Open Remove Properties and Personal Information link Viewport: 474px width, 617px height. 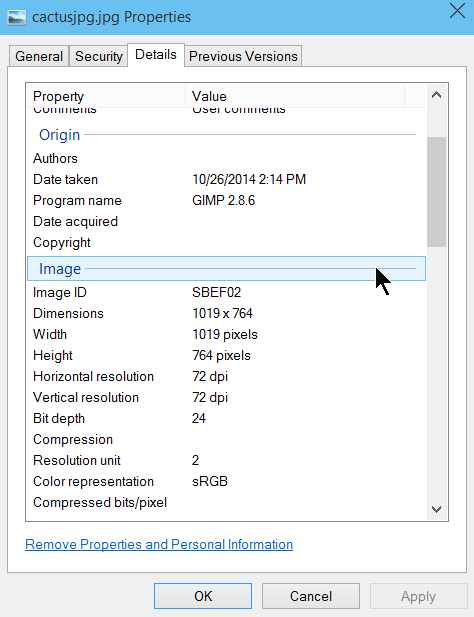(159, 544)
